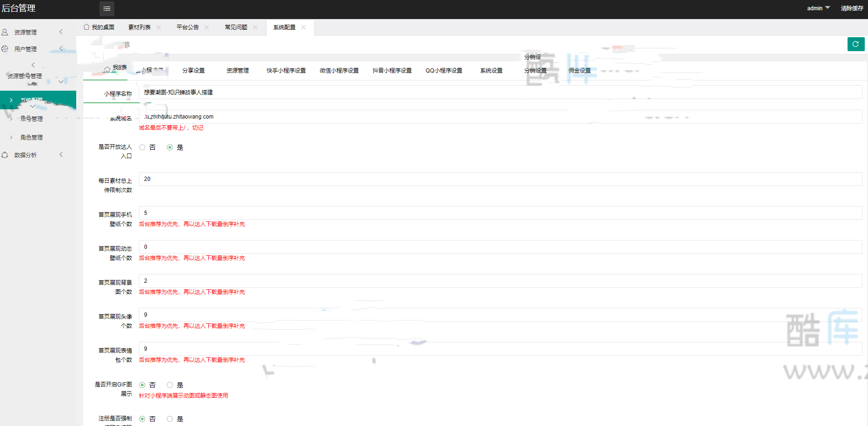Expand 角色管理 submenu arrow

pyautogui.click(x=11, y=137)
